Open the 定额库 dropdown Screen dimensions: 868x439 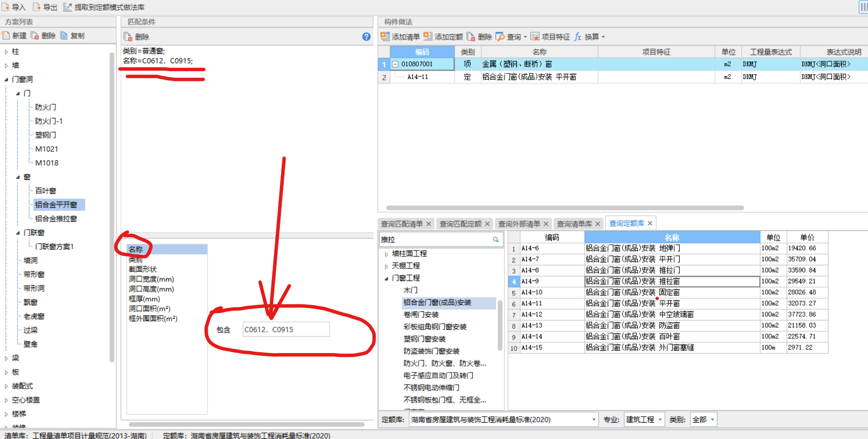point(594,419)
